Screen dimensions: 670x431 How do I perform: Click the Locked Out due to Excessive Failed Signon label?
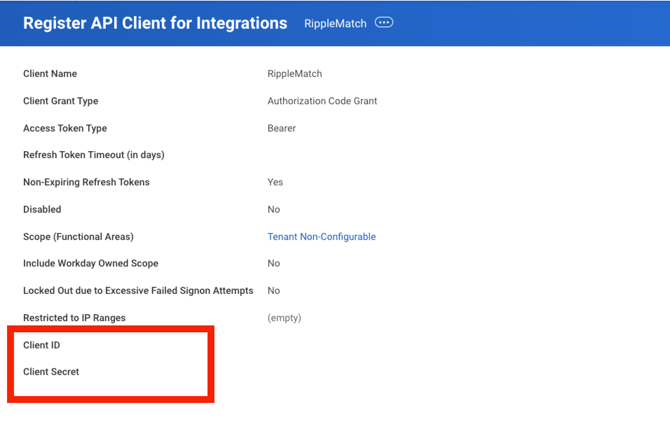pyautogui.click(x=138, y=291)
